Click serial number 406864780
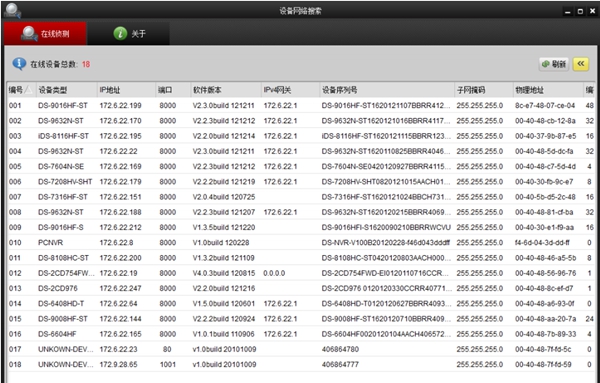Viewport: 600px width, 383px height. tap(340, 349)
